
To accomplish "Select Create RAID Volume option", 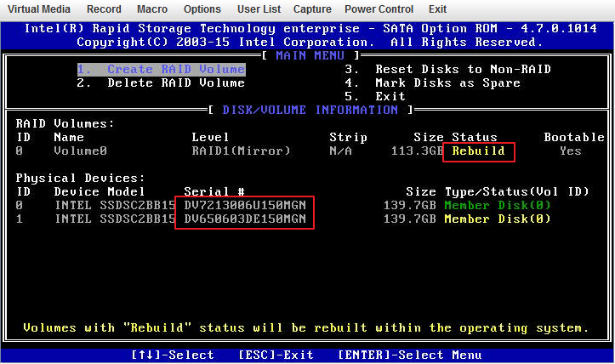I will pos(162,70).
